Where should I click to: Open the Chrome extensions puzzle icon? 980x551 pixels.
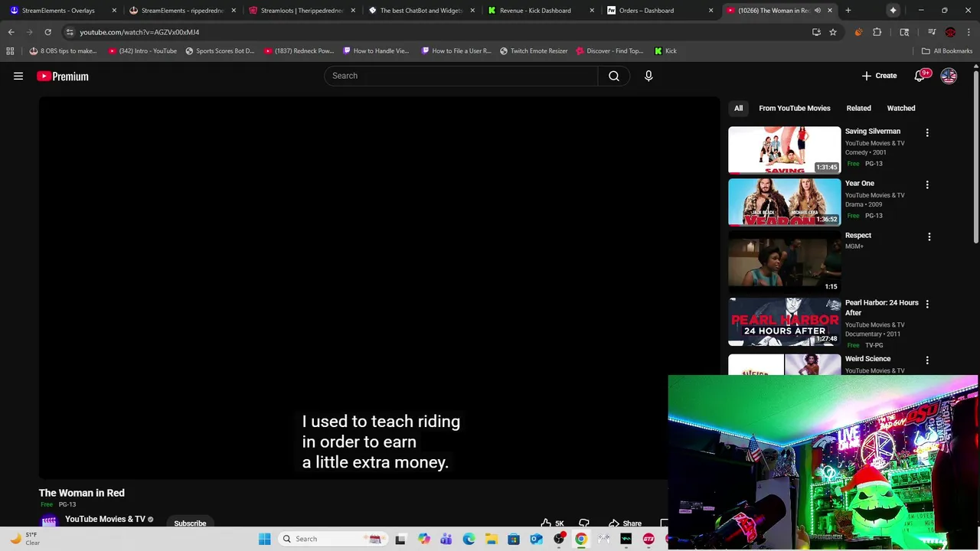[877, 32]
